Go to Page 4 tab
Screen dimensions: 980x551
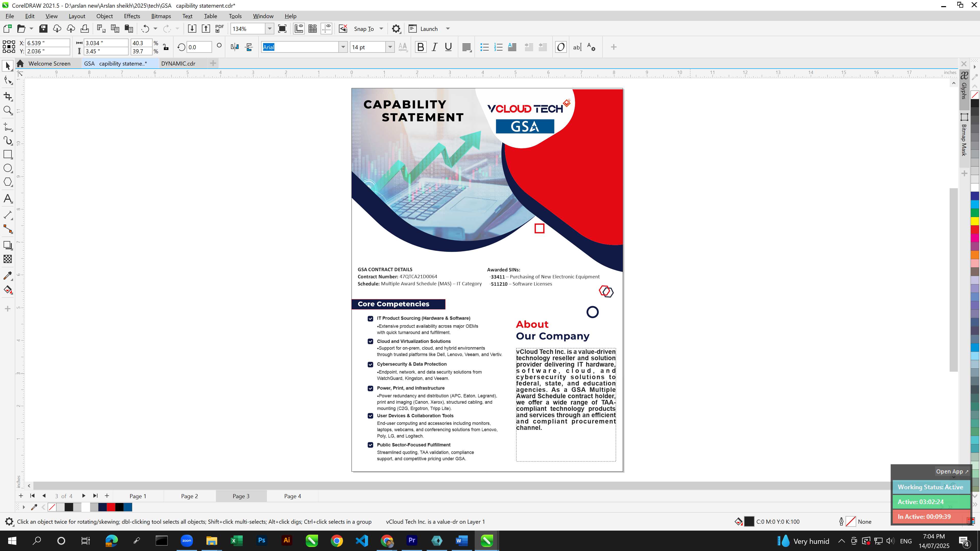click(292, 496)
